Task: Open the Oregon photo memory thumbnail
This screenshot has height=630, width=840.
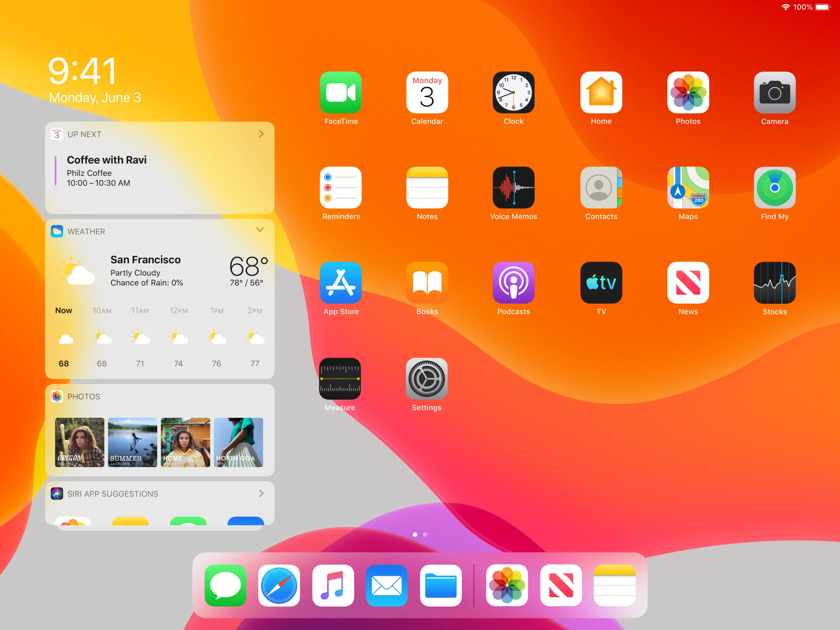Action: point(79,442)
